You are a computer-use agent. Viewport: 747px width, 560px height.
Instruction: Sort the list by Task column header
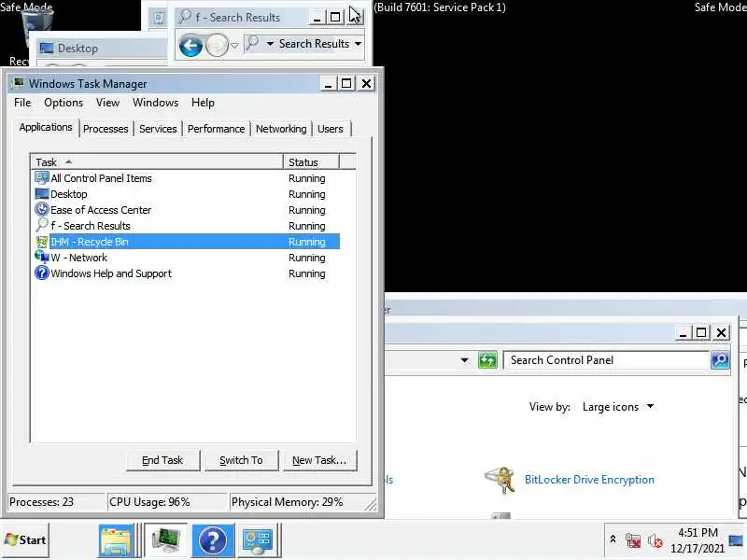click(157, 161)
